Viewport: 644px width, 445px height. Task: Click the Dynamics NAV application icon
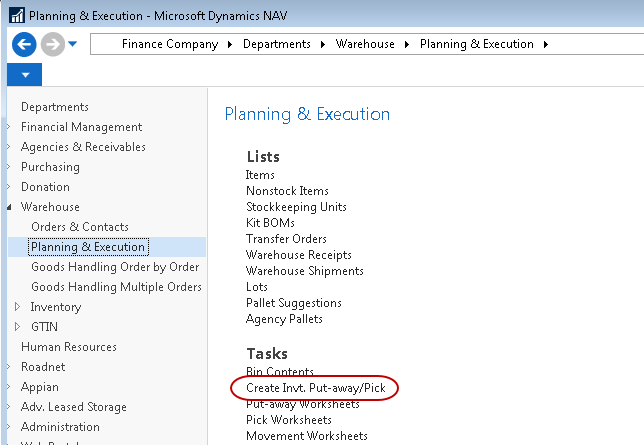click(15, 15)
